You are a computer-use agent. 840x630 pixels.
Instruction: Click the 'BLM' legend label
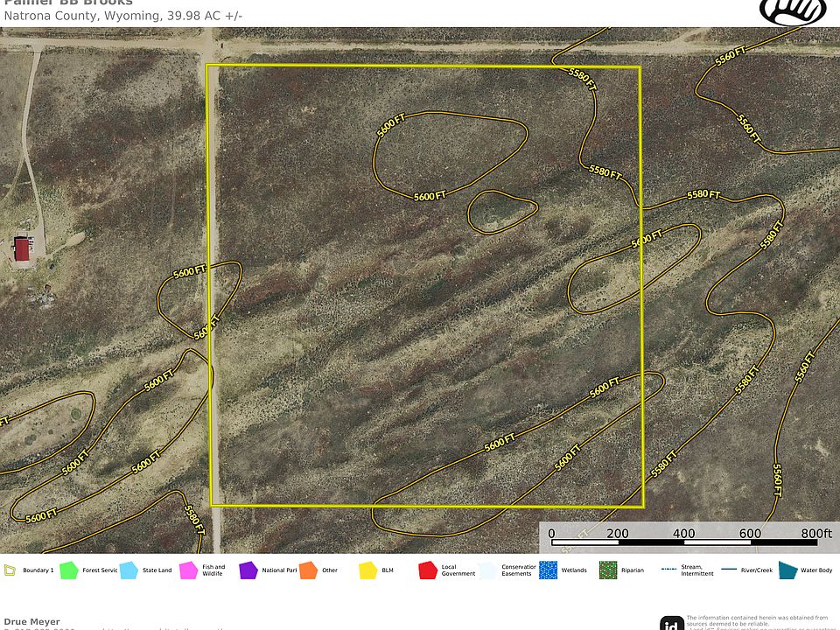(x=388, y=570)
